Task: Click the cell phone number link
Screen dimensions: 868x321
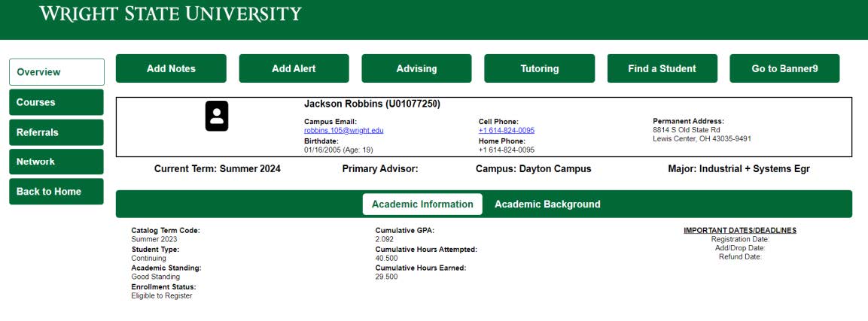Action: (506, 130)
